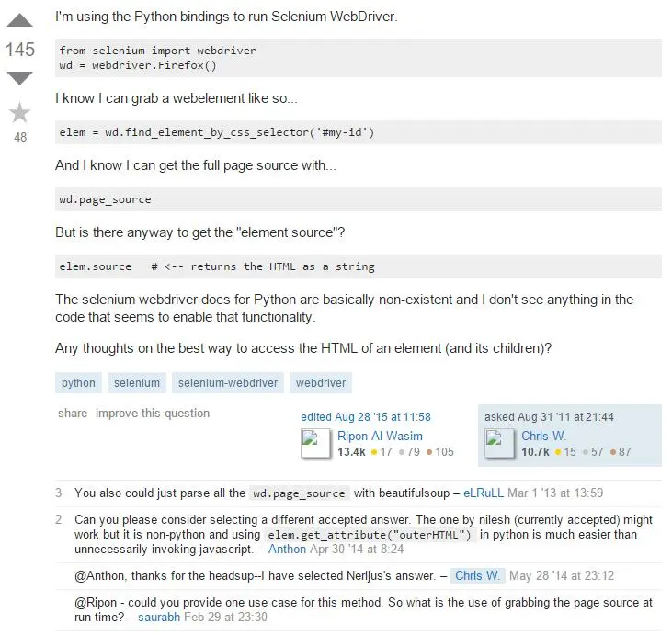This screenshot has height=635, width=672.
Task: Click the share link under the question
Action: pos(73,414)
